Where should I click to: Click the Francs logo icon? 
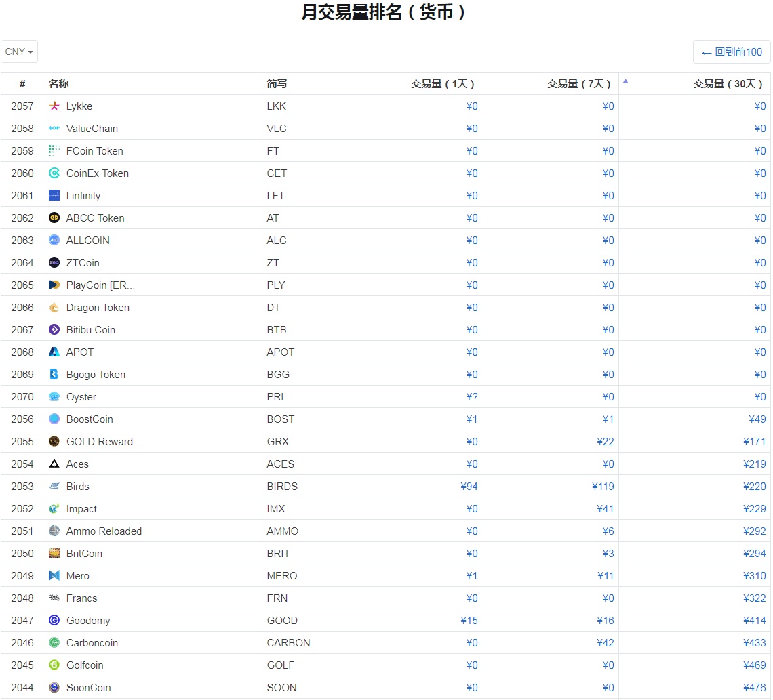[x=54, y=598]
